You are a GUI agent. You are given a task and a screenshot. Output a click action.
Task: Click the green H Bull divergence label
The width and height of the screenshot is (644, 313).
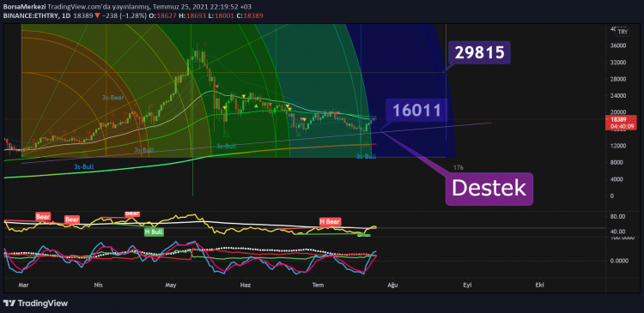[x=154, y=232]
